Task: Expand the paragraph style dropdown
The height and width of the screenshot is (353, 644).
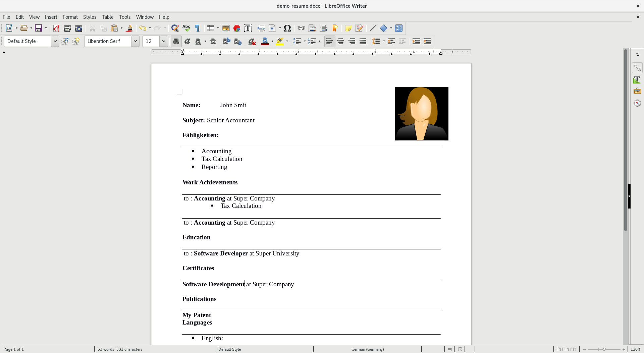Action: [x=55, y=41]
